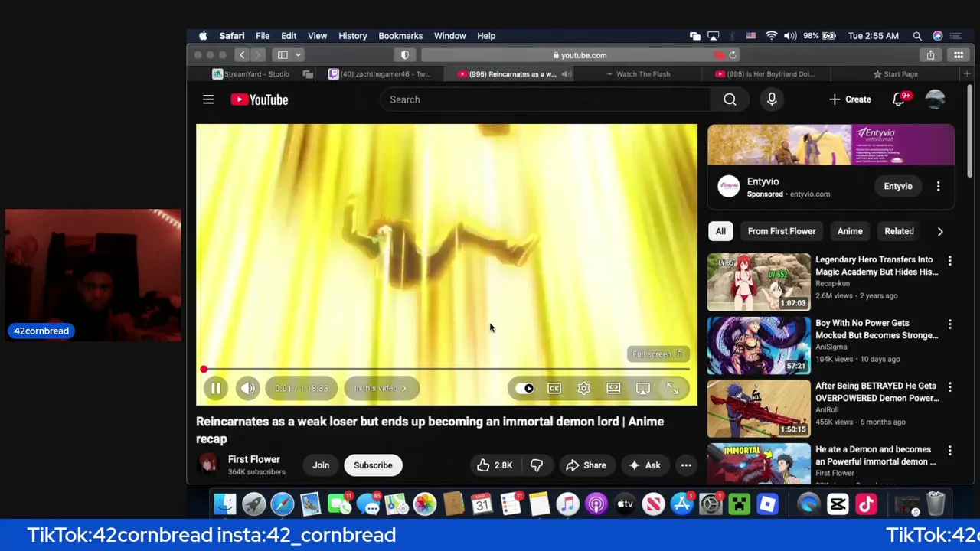Open Minecraft from the Dock

[x=740, y=504]
